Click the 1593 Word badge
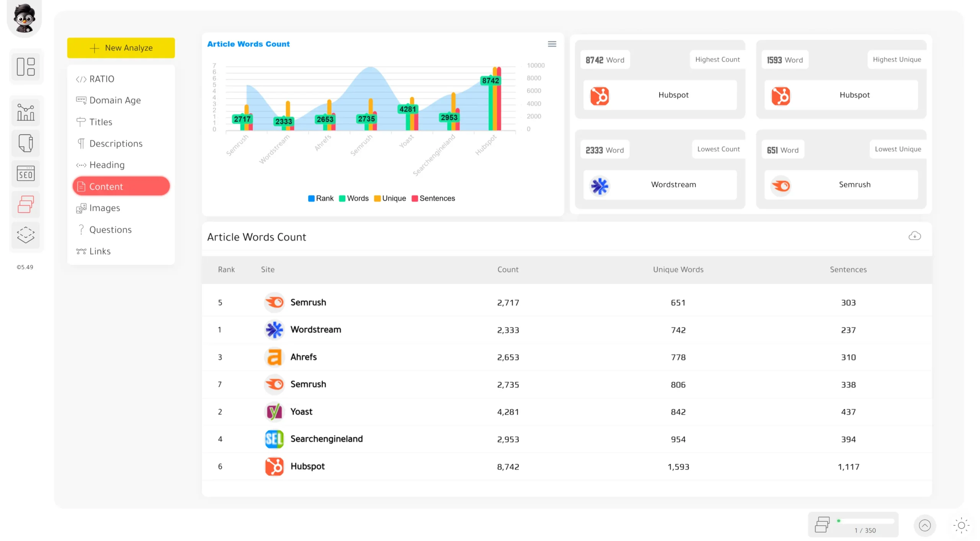This screenshot has height=541, width=980. click(784, 60)
